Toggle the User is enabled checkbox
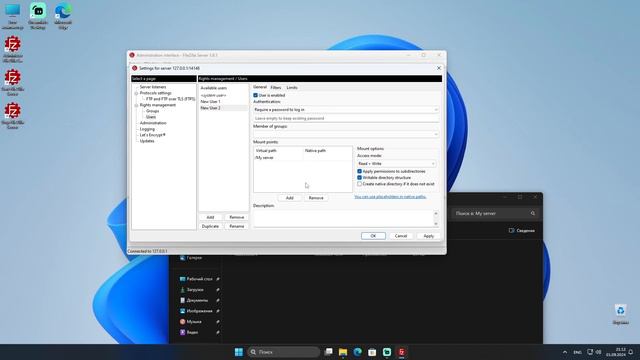Image resolution: width=640 pixels, height=360 pixels. (256, 95)
